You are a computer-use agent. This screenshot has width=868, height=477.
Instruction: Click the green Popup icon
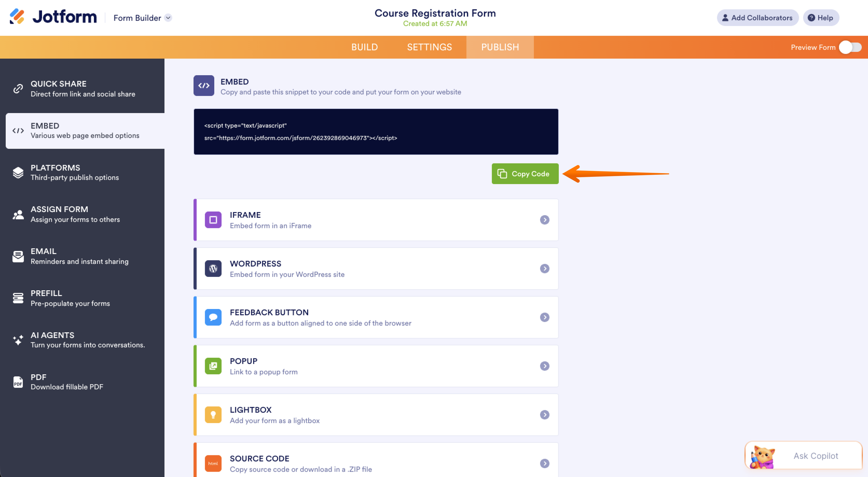(213, 366)
